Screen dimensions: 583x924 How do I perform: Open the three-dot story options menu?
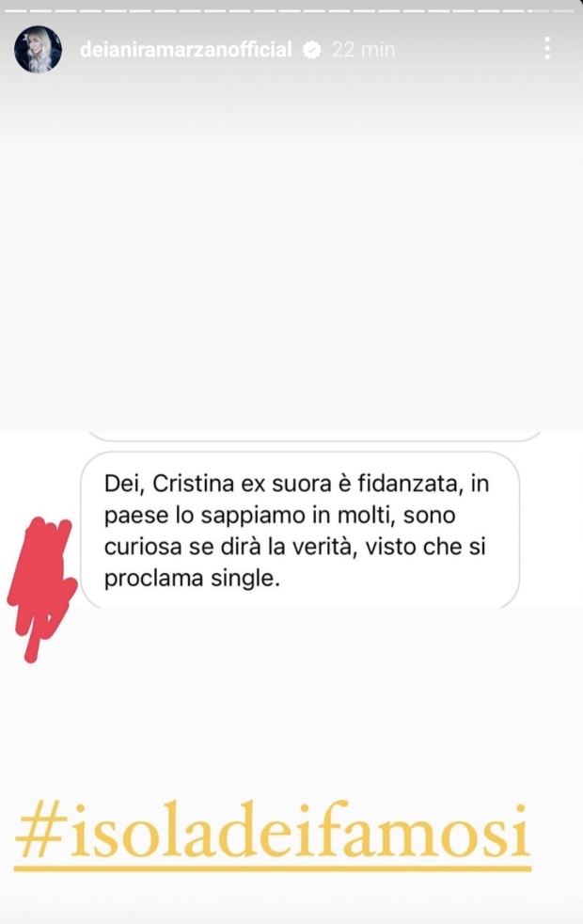click(x=547, y=48)
